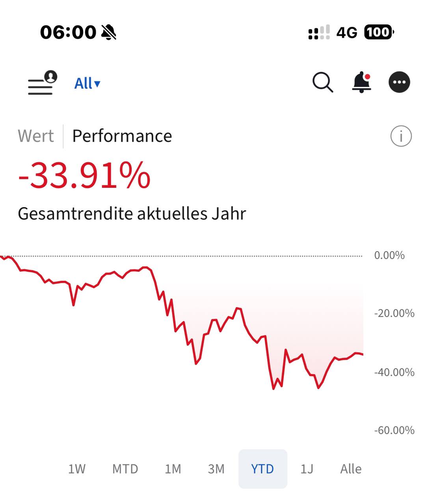
Task: Show the Alle full-history period
Action: click(351, 469)
